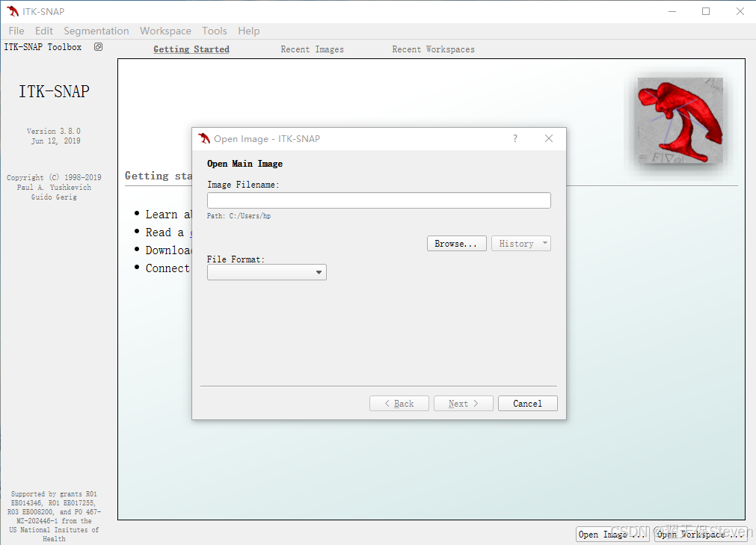The width and height of the screenshot is (756, 545).
Task: Cancel the Open Image dialog
Action: [x=528, y=403]
